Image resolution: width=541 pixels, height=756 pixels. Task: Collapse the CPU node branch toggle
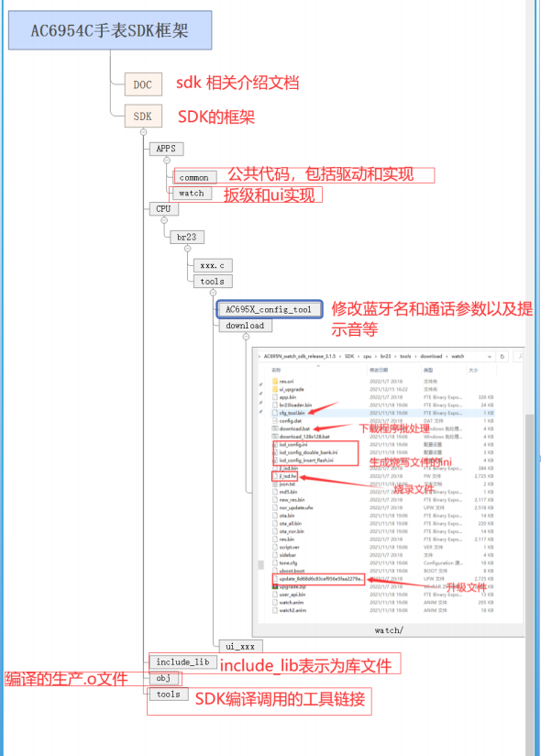point(164,220)
